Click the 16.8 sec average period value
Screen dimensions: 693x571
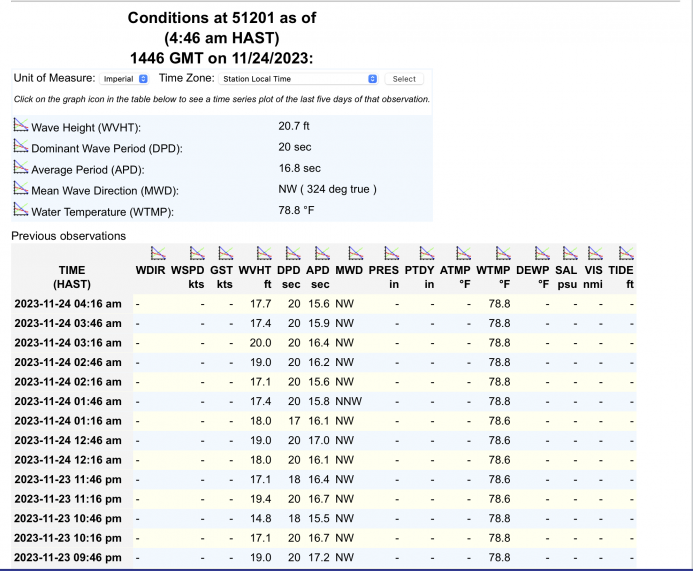[300, 168]
